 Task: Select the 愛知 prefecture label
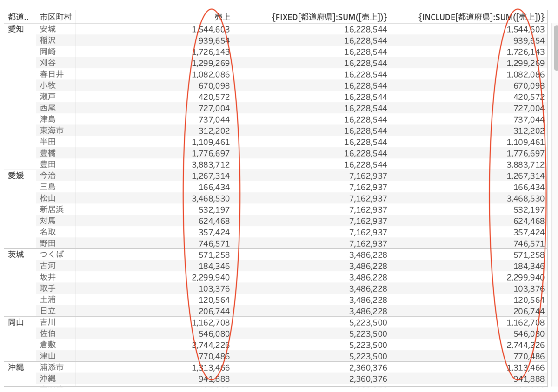(x=16, y=29)
